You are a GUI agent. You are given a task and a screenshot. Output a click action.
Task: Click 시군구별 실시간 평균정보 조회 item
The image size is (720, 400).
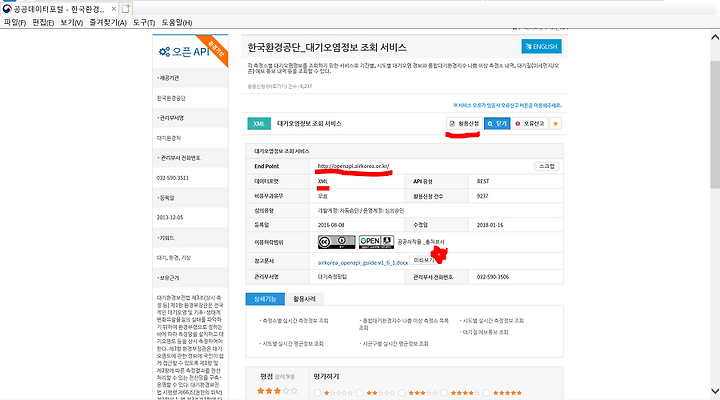[394, 344]
